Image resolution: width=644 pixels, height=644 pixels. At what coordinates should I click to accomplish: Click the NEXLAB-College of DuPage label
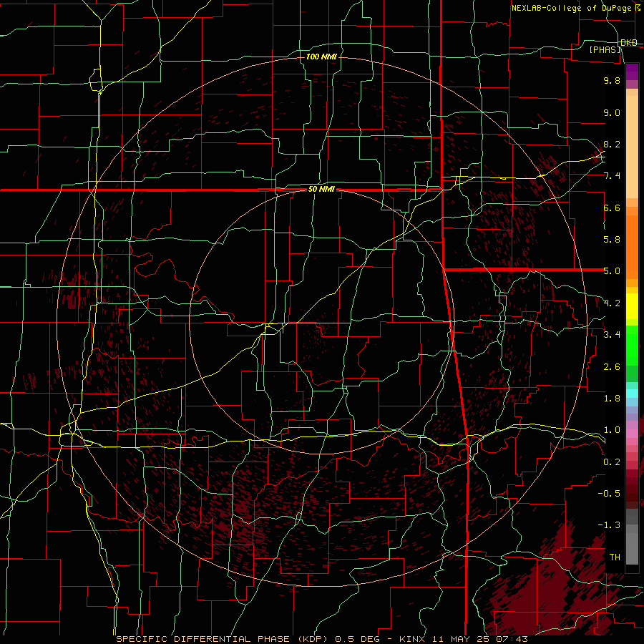572,8
